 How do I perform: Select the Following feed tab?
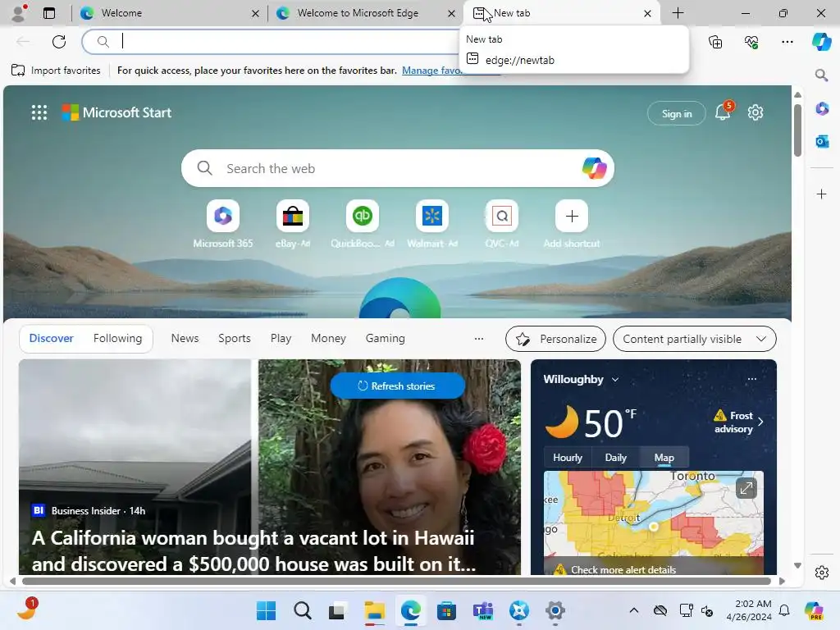[117, 339]
